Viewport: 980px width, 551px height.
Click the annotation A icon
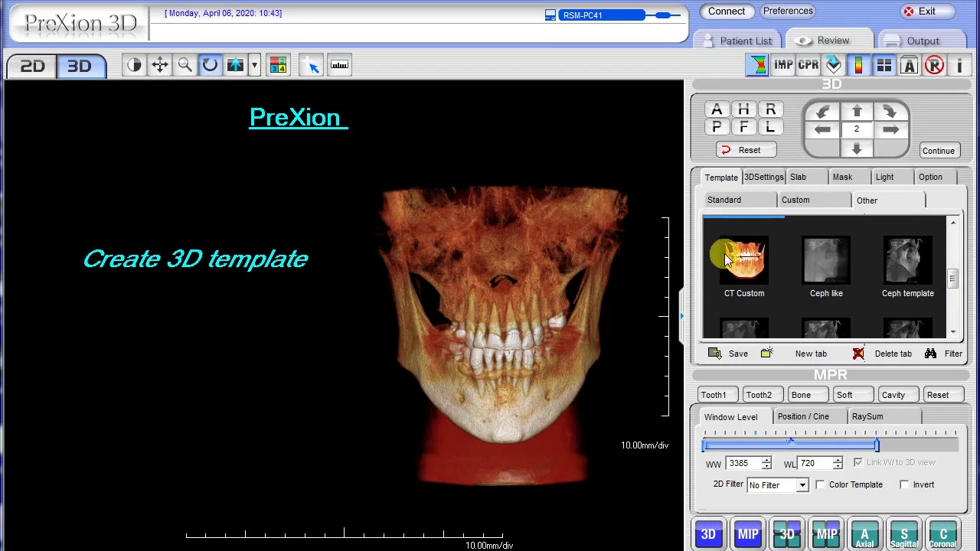tap(909, 65)
